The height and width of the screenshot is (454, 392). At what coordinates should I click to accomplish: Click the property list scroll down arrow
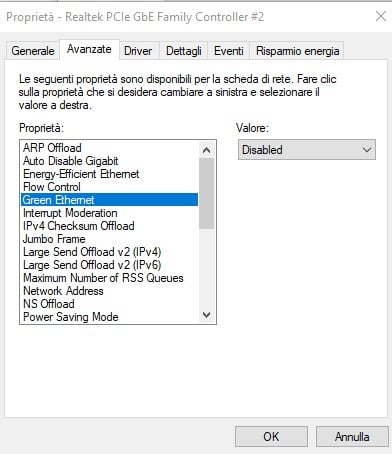(x=207, y=315)
